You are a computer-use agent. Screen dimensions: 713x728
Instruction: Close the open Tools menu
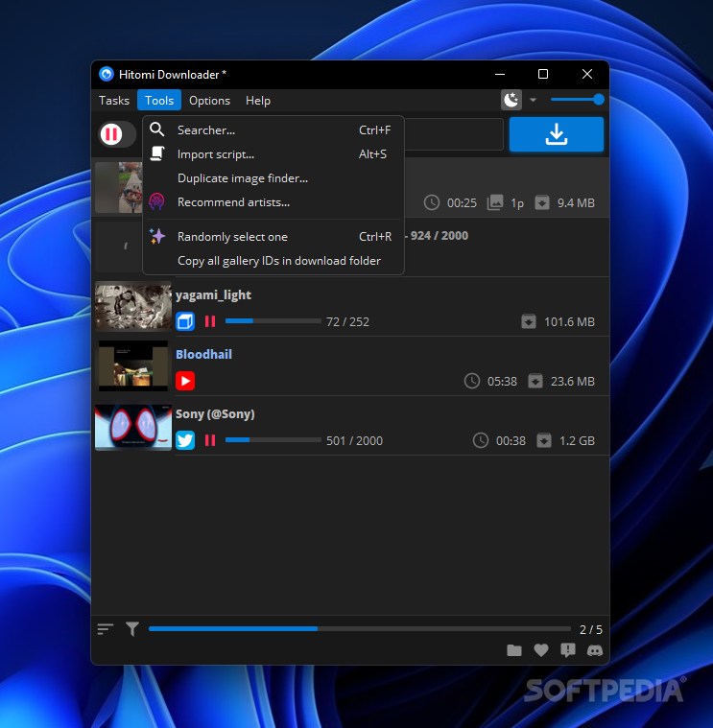159,101
